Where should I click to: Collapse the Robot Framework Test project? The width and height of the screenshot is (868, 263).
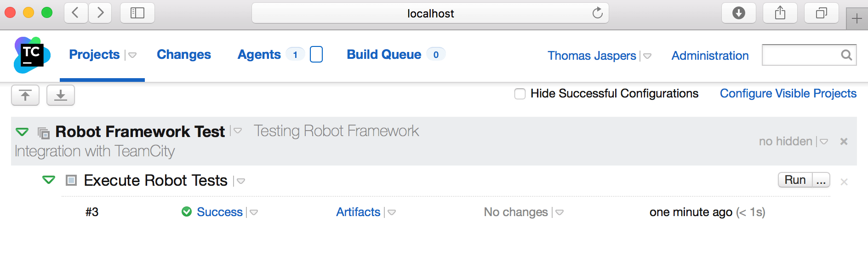coord(22,132)
